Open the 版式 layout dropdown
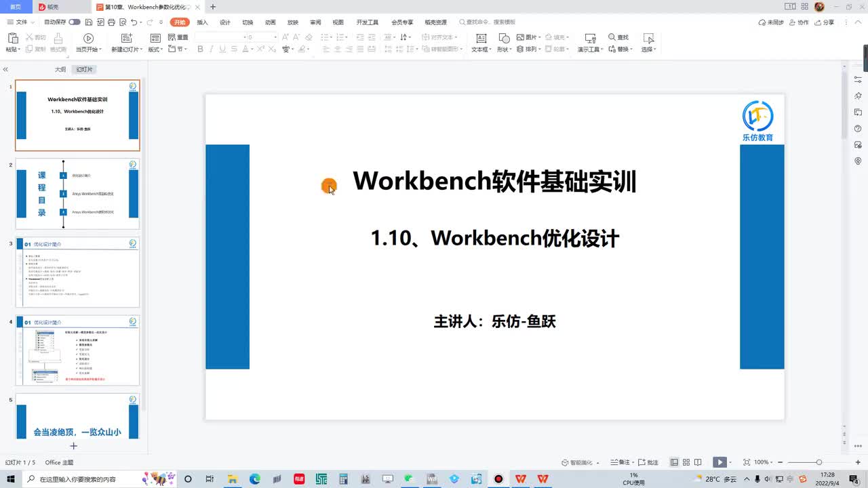Screen dimensions: 868x488 pos(155,49)
